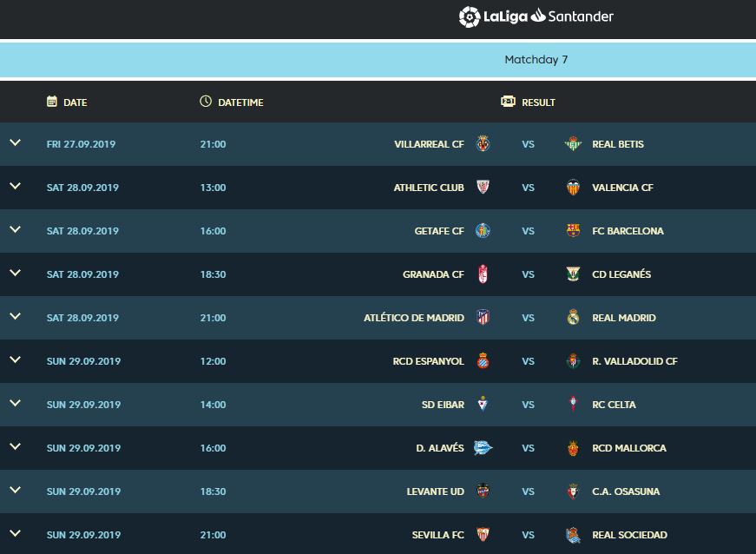
Task: Click the LaLiga Santander logo
Action: pyautogui.click(x=536, y=16)
